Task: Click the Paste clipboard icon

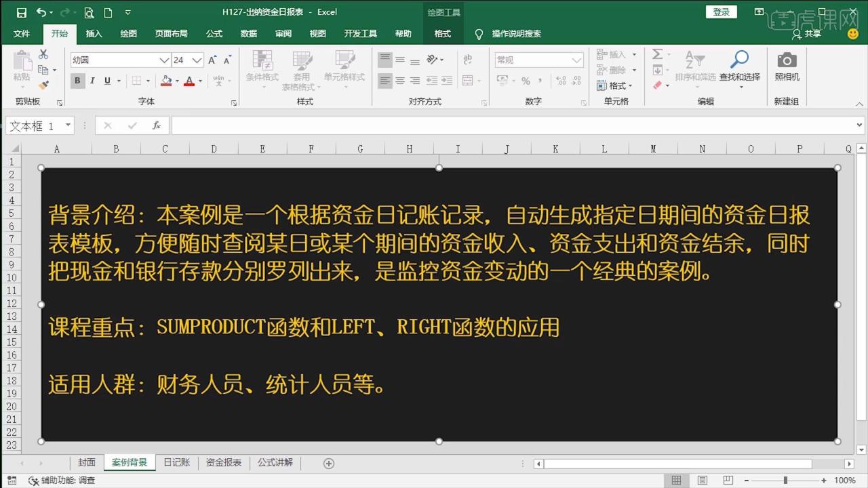Action: pos(22,62)
